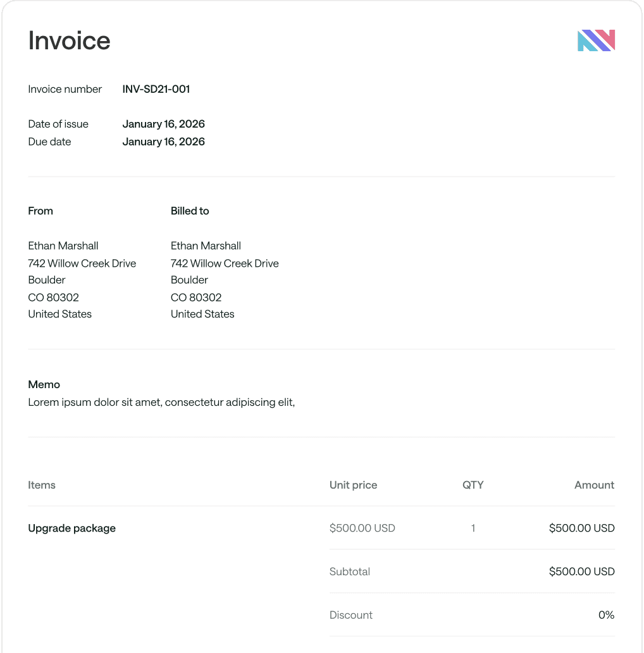Click the Billed to section heading
Image resolution: width=644 pixels, height=653 pixels.
point(190,211)
